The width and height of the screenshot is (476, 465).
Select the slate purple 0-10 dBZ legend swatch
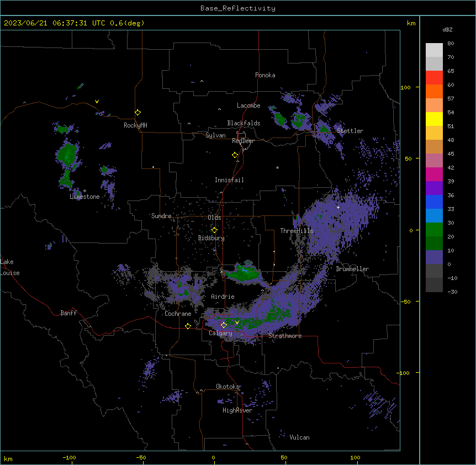(434, 257)
